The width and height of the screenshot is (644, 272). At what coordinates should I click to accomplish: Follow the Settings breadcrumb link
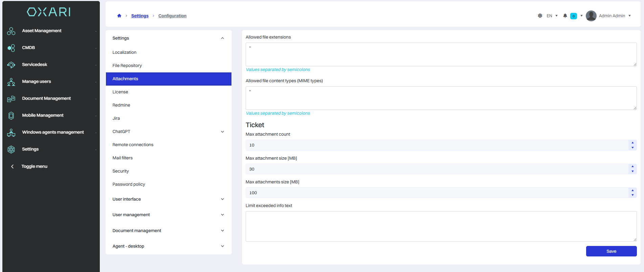pos(140,16)
